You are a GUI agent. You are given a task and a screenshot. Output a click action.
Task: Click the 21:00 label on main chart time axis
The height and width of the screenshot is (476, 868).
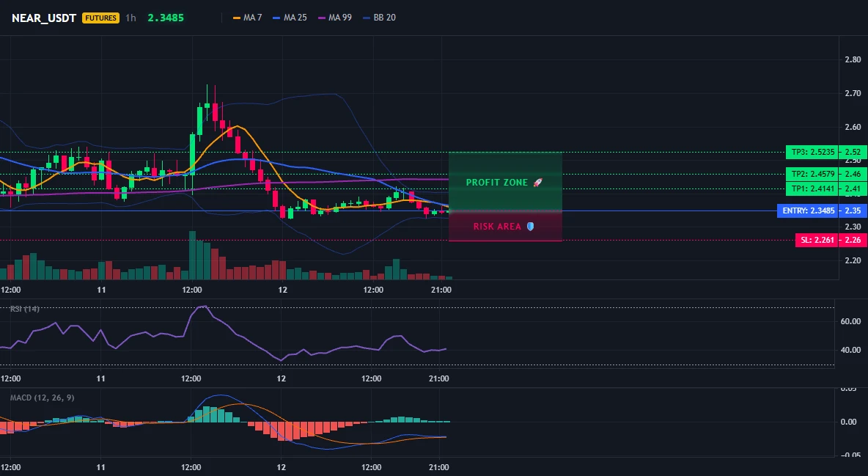(x=441, y=290)
